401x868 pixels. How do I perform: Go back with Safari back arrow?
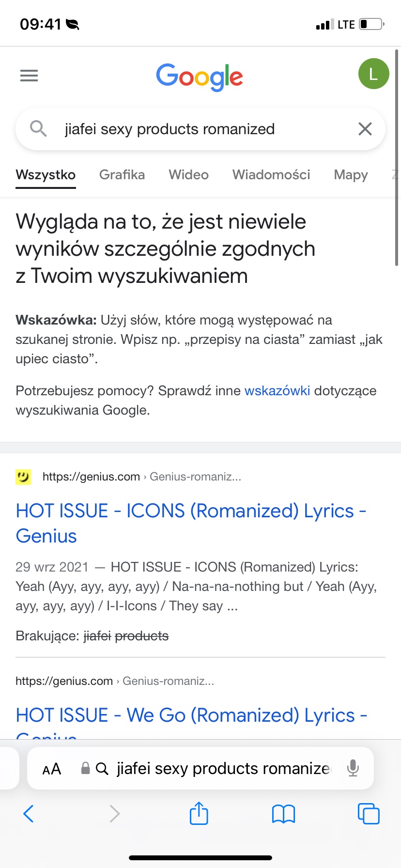29,813
